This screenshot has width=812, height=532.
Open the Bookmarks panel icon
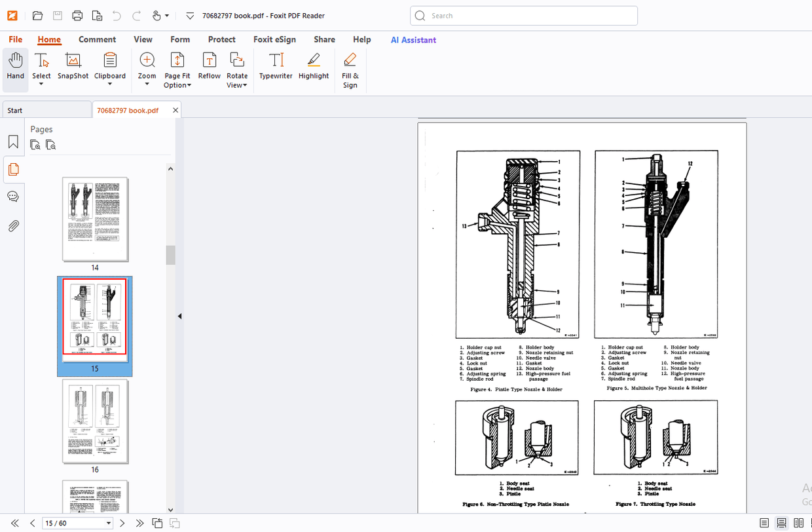13,142
